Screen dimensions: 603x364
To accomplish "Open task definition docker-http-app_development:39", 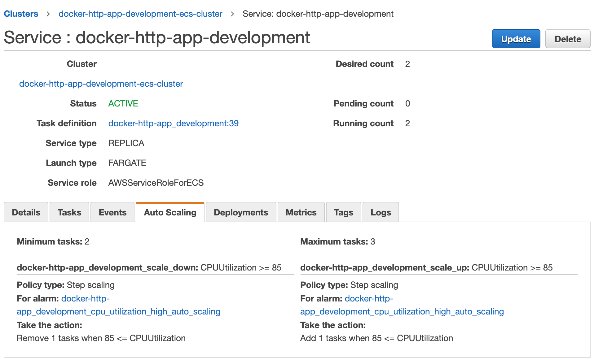I will click(173, 123).
